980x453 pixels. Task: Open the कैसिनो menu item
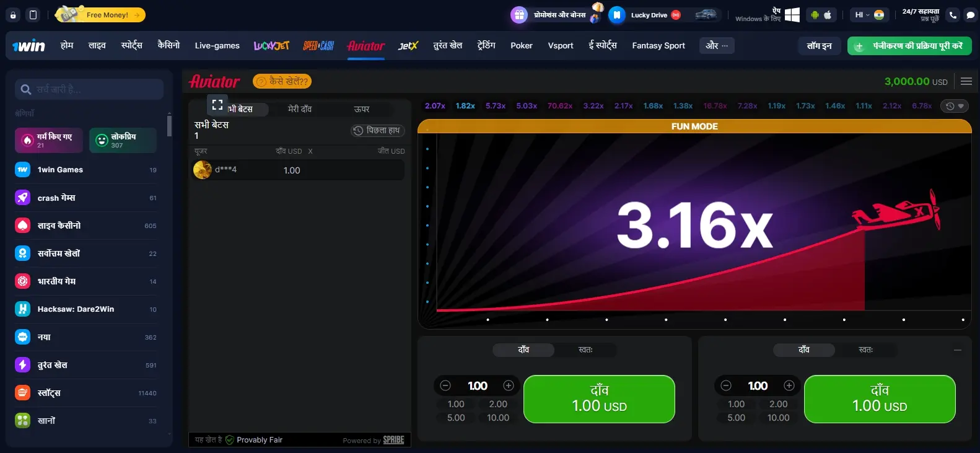pyautogui.click(x=168, y=45)
